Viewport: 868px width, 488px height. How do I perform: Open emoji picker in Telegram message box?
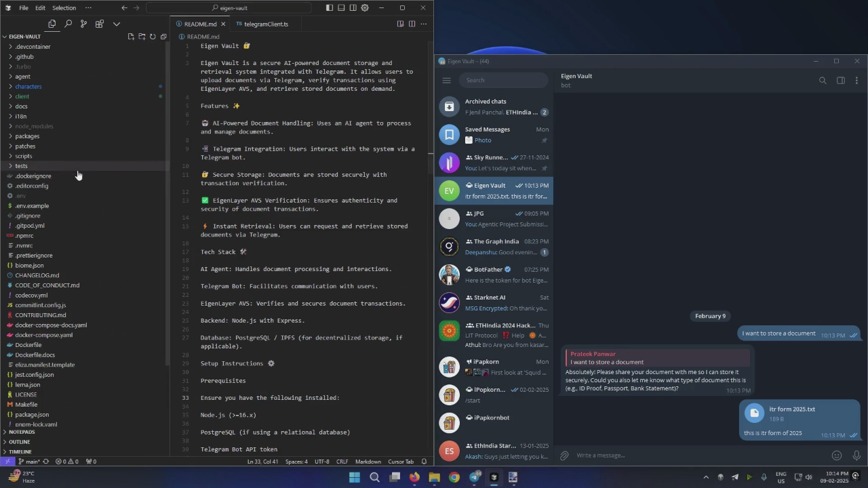[x=837, y=455]
